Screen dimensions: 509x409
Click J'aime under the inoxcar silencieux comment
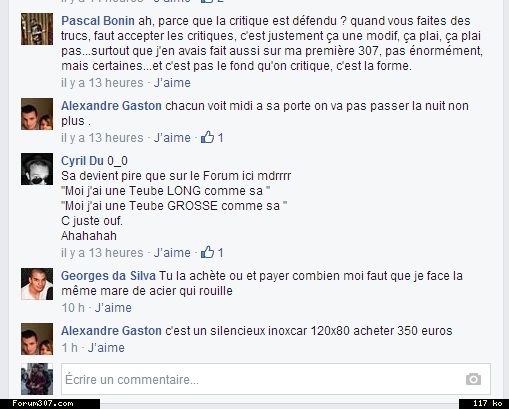[x=106, y=348]
